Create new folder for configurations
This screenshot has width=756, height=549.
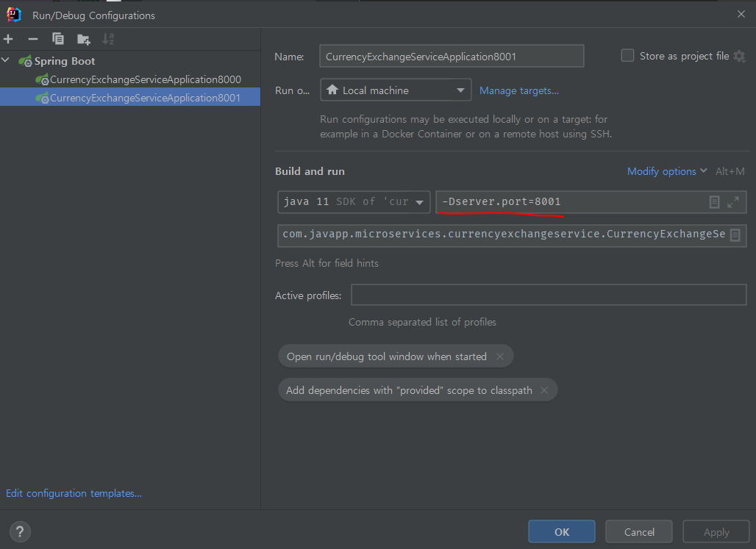point(83,39)
